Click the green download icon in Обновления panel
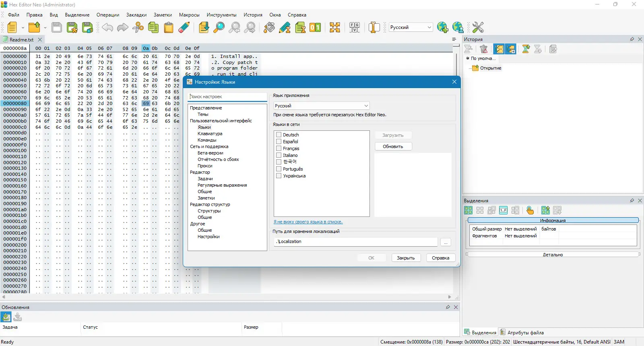The image size is (644, 346). (6, 317)
